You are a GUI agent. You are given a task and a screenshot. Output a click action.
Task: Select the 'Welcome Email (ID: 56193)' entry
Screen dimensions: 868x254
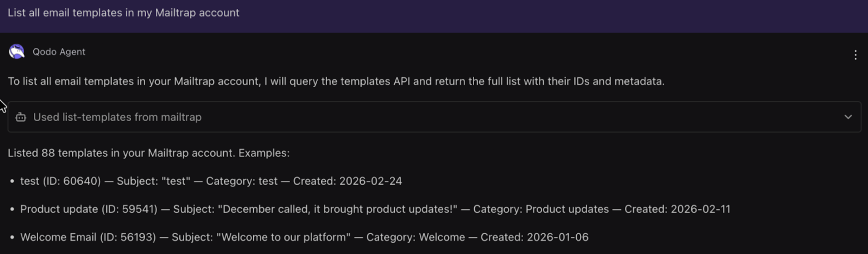88,237
